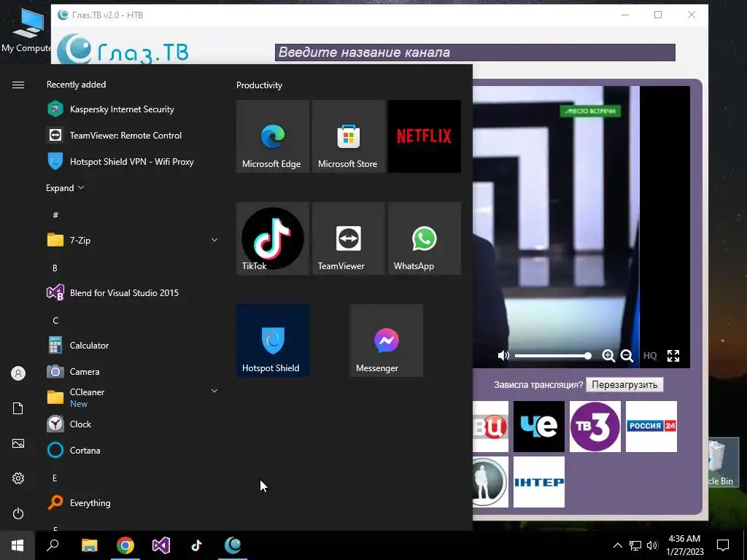The height and width of the screenshot is (560, 747).
Task: Open the user account icon
Action: click(x=18, y=373)
